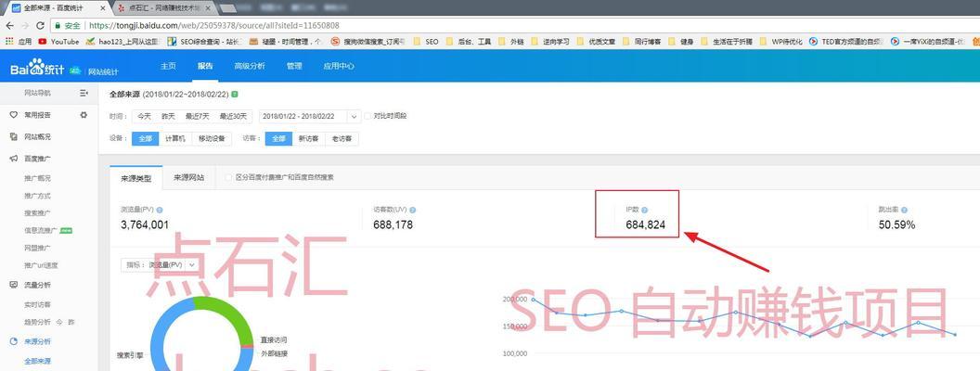Show help info for 浏览量(PV)
The height and width of the screenshot is (371, 980).
(160, 211)
